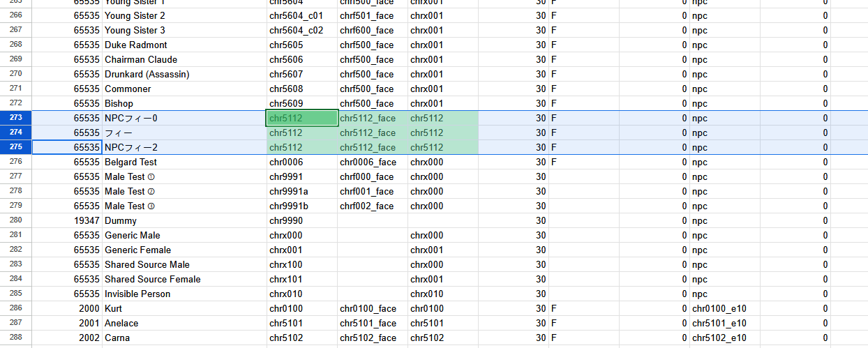This screenshot has height=348, width=868.
Task: Click the cell 'Invisible Person'
Action: 184,294
